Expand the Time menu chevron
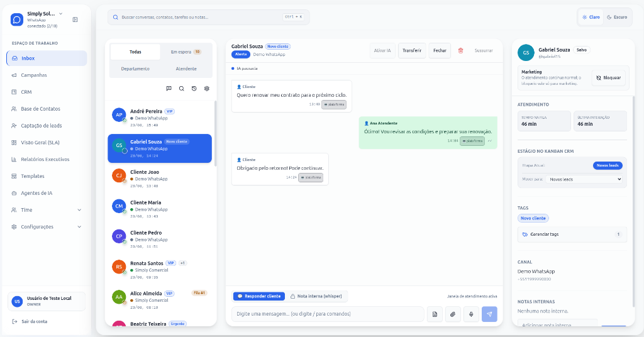Image resolution: width=644 pixels, height=337 pixels. [x=79, y=210]
